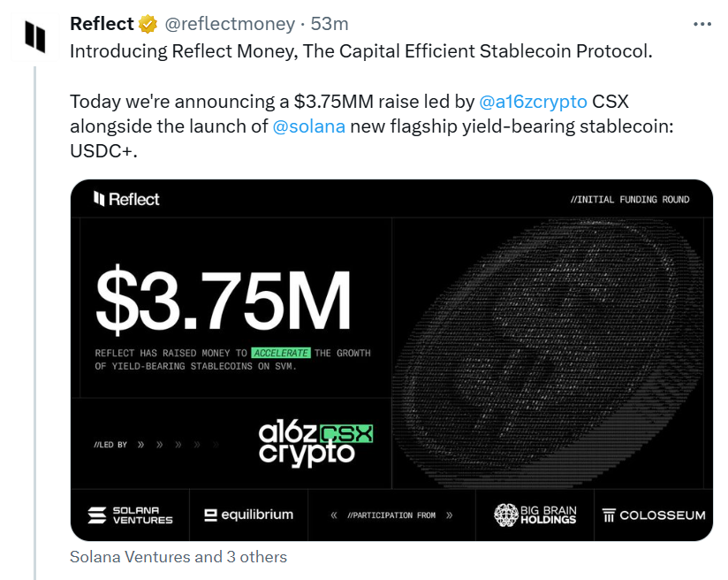
Task: Click the green ACCELERATE highlight
Action: [x=281, y=353]
